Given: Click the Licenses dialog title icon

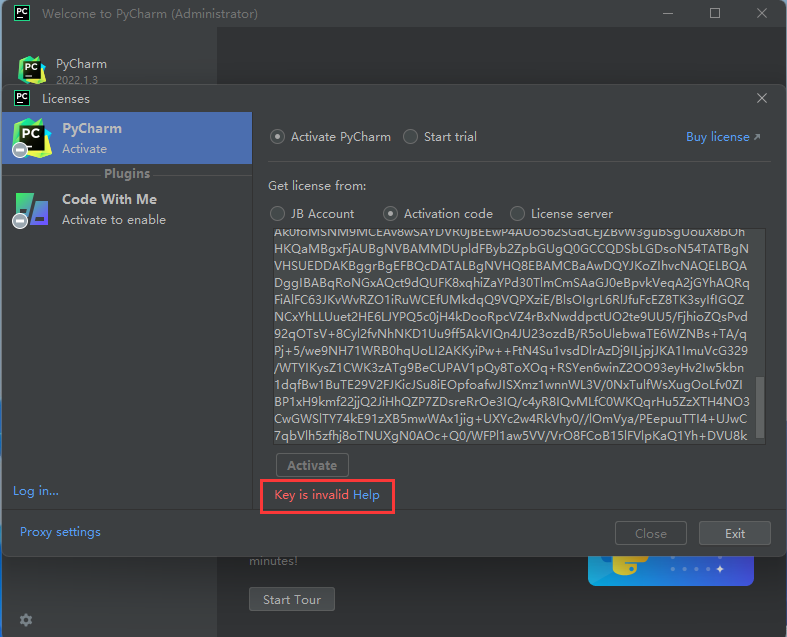Looking at the screenshot, I should [22, 98].
